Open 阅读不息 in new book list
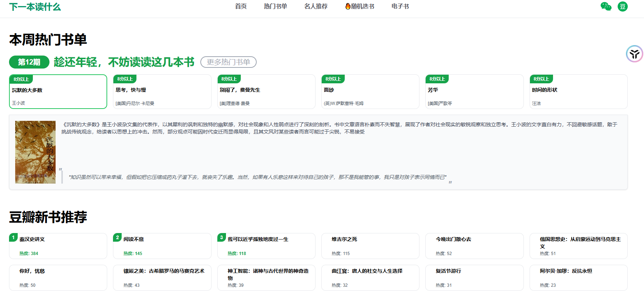The height and width of the screenshot is (303, 644). pyautogui.click(x=162, y=246)
